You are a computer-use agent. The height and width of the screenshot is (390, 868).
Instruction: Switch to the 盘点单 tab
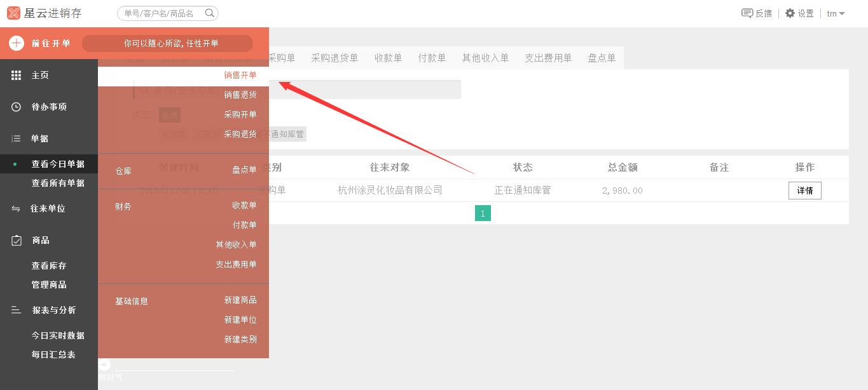(x=602, y=57)
